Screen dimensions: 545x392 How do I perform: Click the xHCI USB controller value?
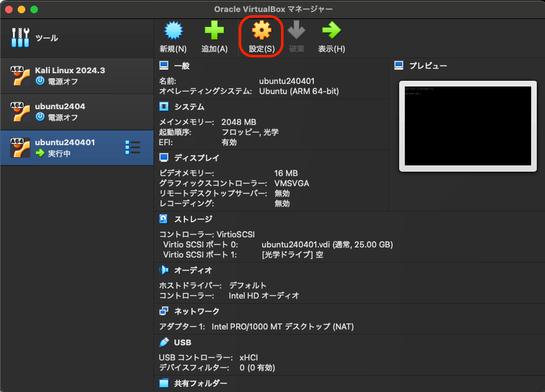click(x=249, y=357)
